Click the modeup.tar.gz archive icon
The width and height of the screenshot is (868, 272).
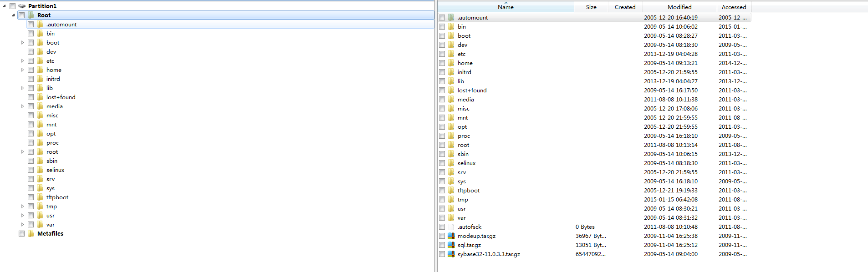pos(451,236)
